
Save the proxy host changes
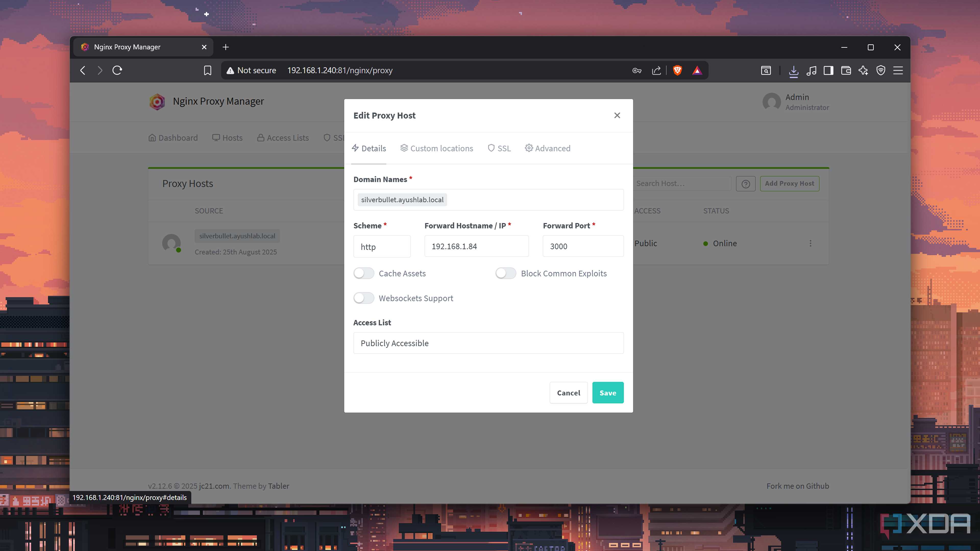click(x=608, y=392)
